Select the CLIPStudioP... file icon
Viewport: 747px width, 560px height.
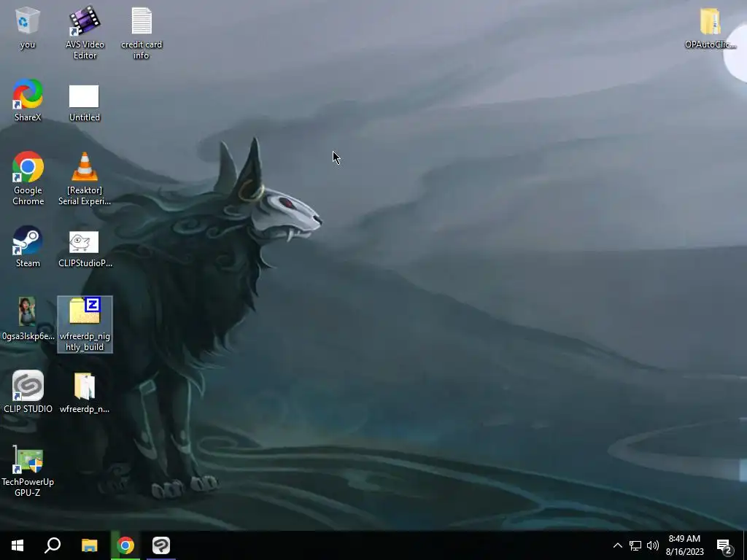(x=85, y=249)
